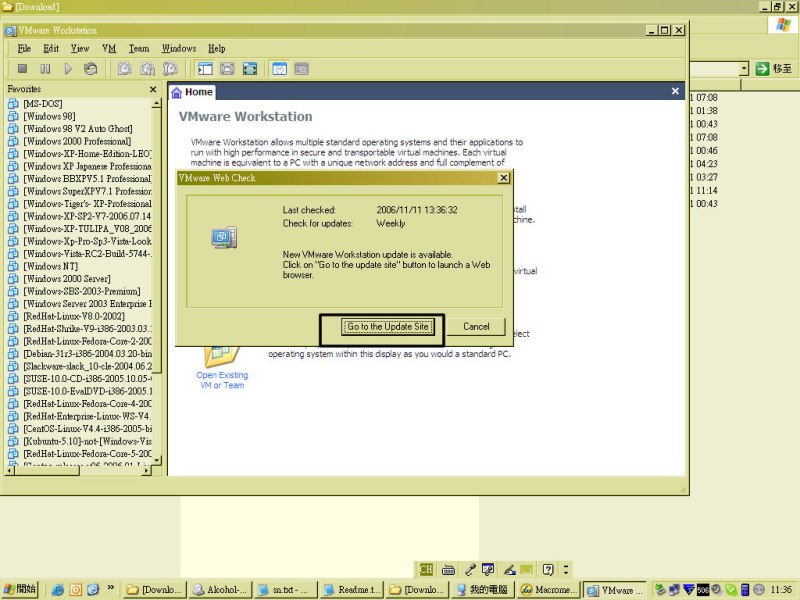Switch to Macrome... taskbar button

pyautogui.click(x=548, y=590)
